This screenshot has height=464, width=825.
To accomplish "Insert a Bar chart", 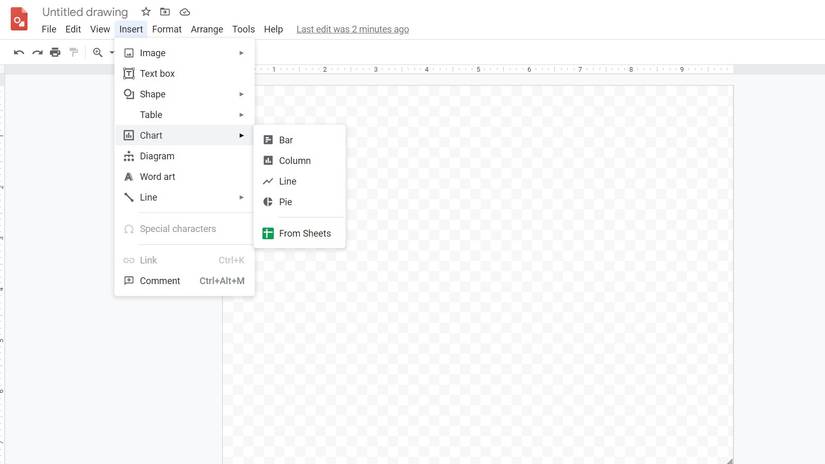I will pos(285,140).
